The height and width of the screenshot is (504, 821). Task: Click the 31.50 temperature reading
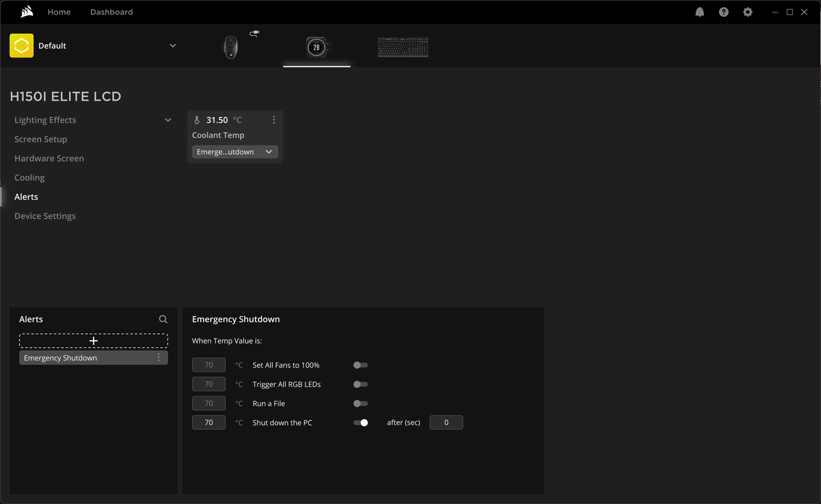(x=217, y=120)
